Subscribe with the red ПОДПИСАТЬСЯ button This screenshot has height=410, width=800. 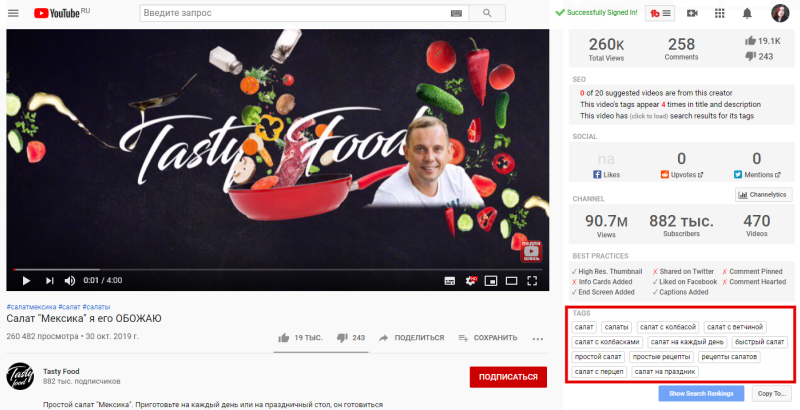pyautogui.click(x=508, y=377)
